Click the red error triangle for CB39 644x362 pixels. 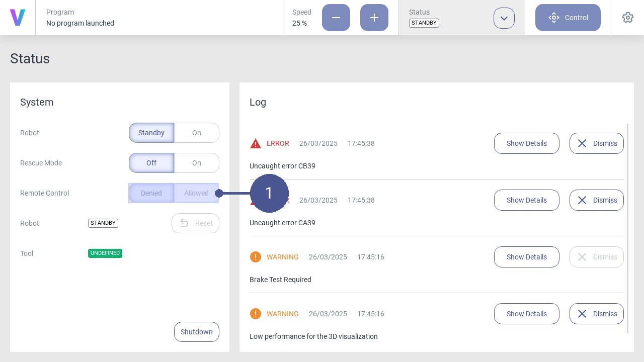pos(256,144)
